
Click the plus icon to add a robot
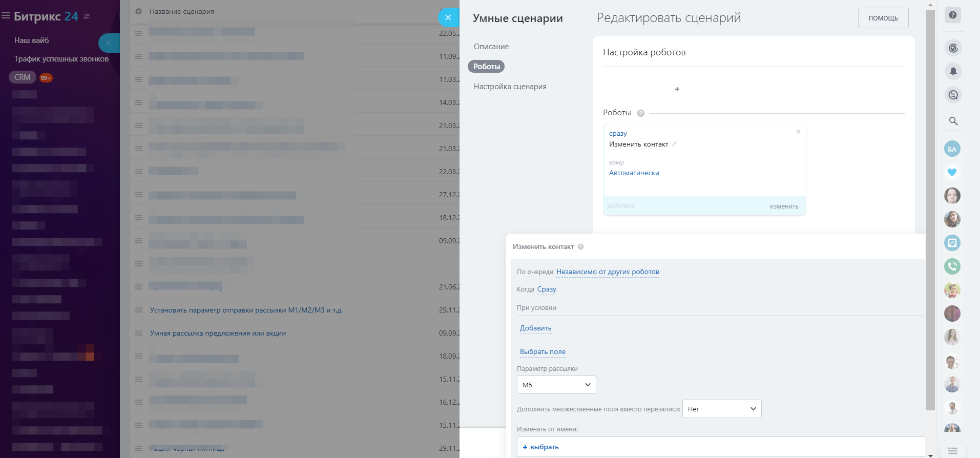[x=677, y=89]
